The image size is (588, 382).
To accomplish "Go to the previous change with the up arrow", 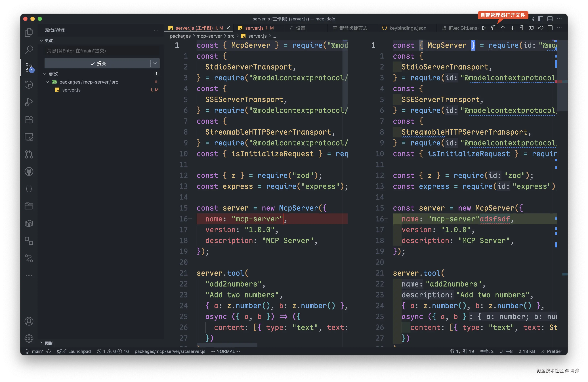I will pos(503,28).
